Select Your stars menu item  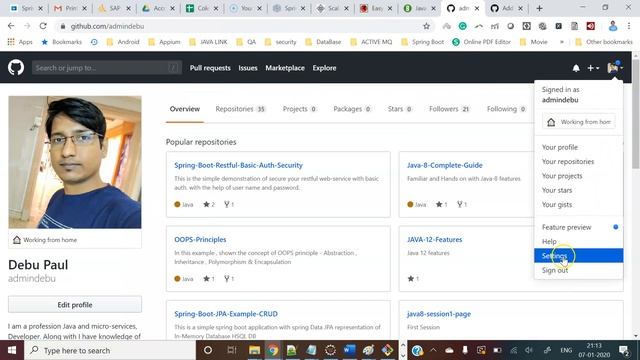[579, 190]
